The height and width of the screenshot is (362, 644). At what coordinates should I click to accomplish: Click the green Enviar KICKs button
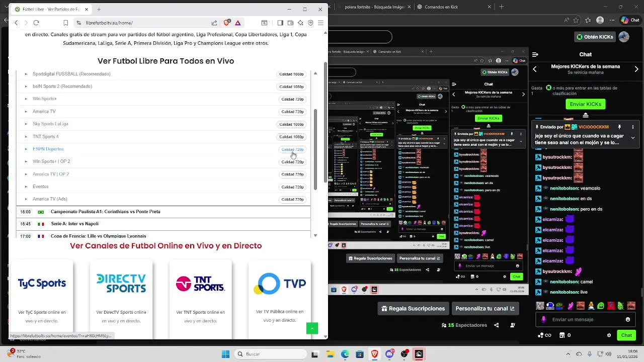(x=586, y=104)
